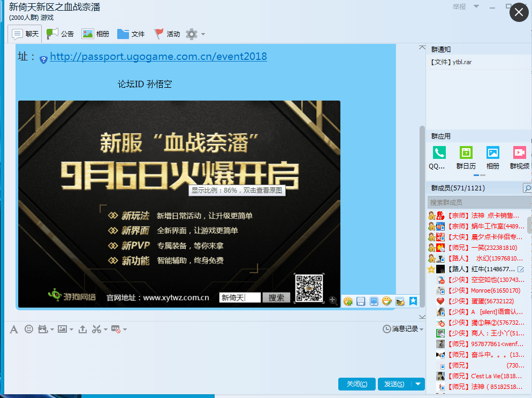Select member 水幻
This screenshot has height=398, width=532.
[477, 258]
